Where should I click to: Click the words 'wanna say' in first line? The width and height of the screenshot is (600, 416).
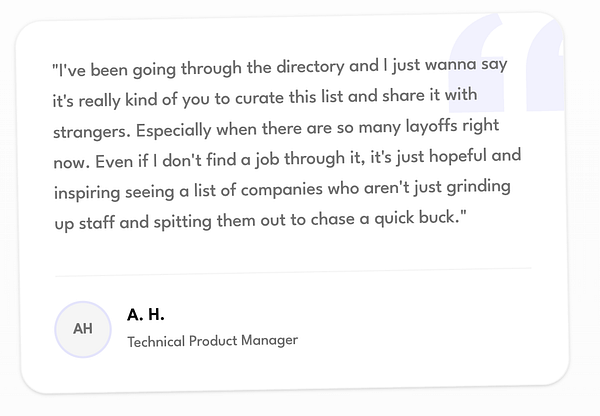click(466, 64)
